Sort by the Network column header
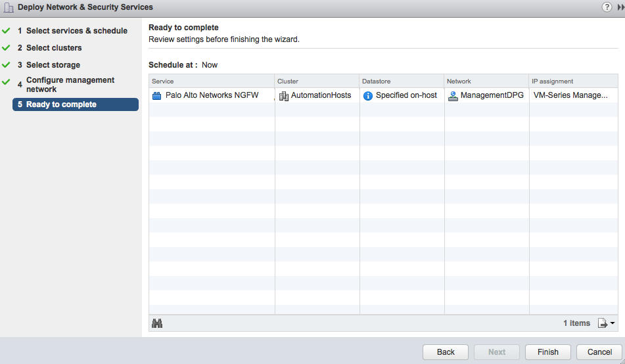Viewport: 625px width, 364px height. click(x=486, y=81)
